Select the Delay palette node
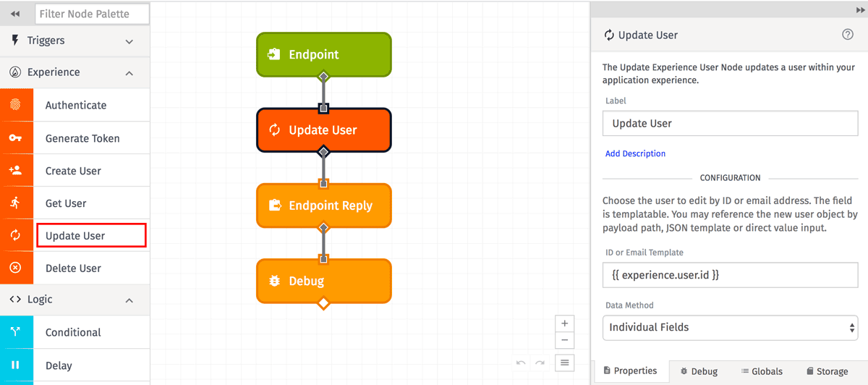The image size is (868, 385). (x=75, y=365)
